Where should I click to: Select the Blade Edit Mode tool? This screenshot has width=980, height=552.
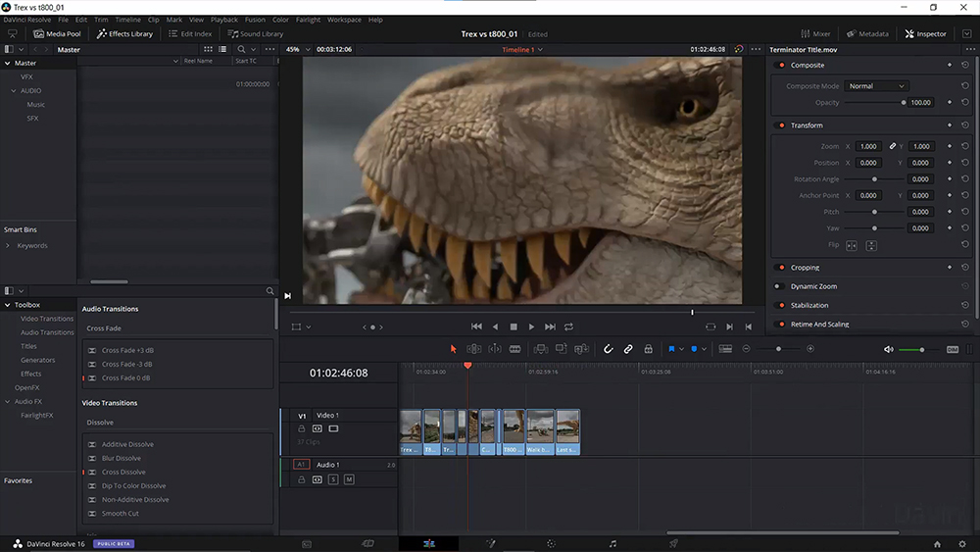click(515, 349)
